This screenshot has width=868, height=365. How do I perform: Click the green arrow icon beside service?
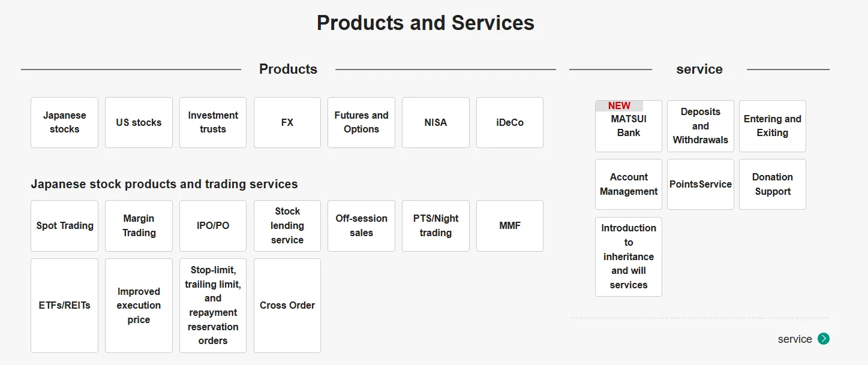pos(824,339)
